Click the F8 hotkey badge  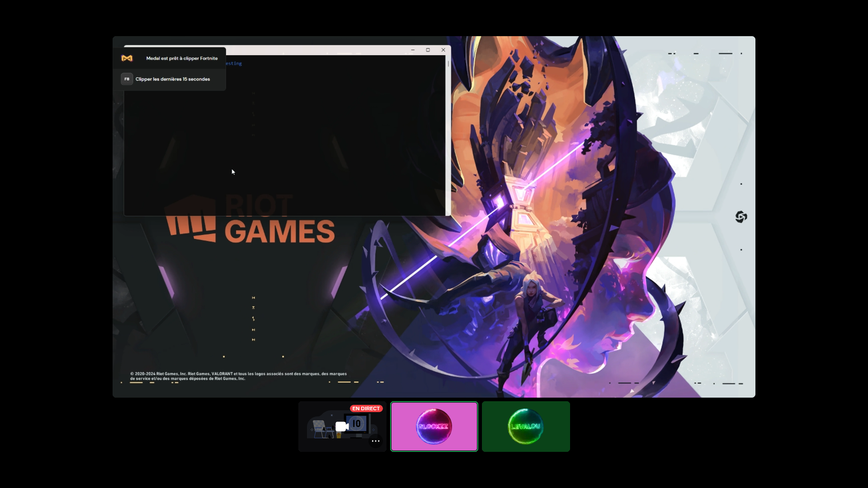pyautogui.click(x=127, y=79)
